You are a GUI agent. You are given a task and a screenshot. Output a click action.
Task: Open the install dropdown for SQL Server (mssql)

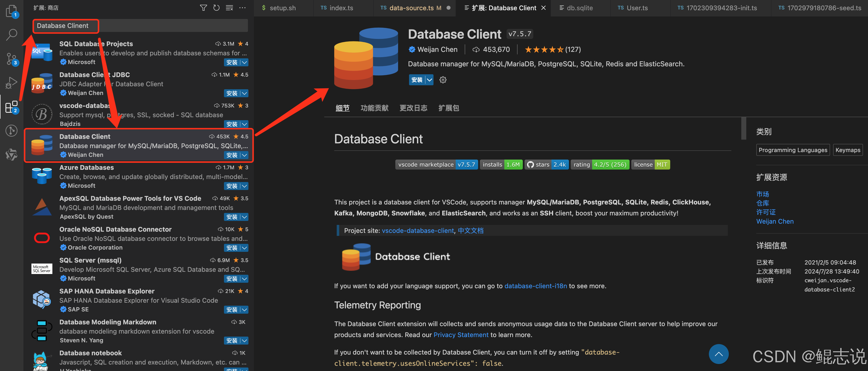click(245, 279)
